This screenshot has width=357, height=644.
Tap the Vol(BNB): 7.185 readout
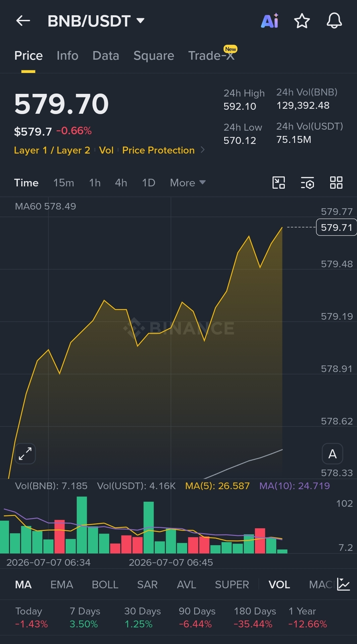[51, 486]
